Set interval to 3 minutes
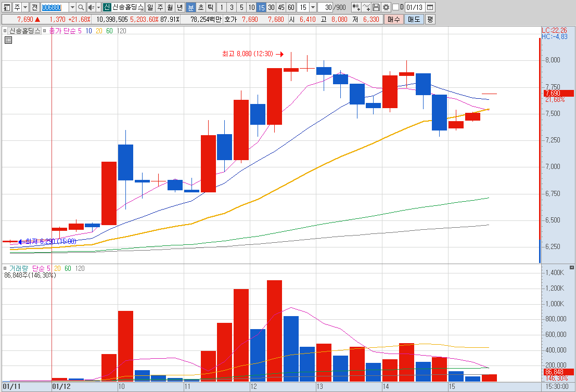The height and width of the screenshot is (392, 576). [232, 7]
